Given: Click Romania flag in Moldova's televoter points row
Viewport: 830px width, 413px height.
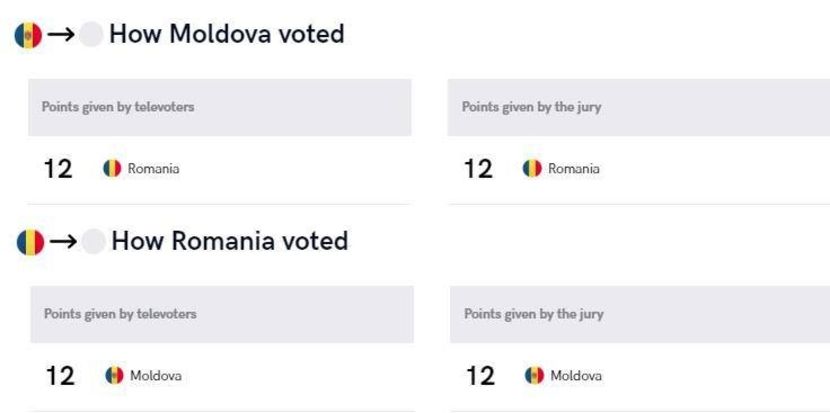Looking at the screenshot, I should tap(113, 169).
